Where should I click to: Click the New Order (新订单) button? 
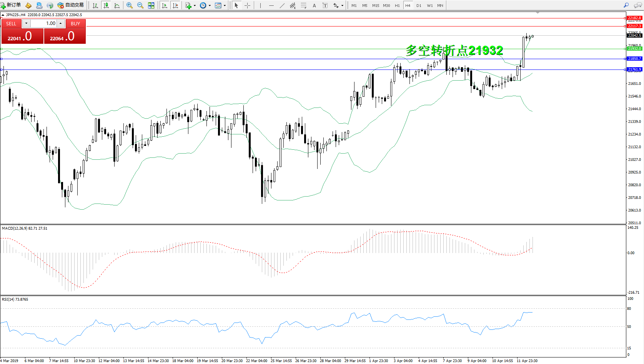(x=11, y=5)
